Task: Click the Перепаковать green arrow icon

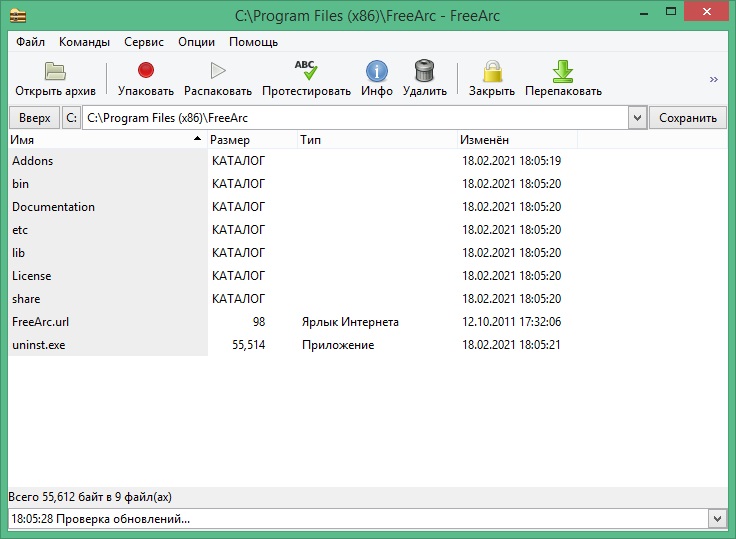Action: point(563,71)
